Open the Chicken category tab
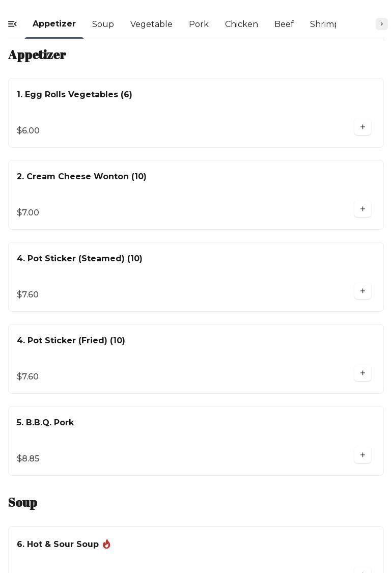Viewport: 392px width, 573px height. pyautogui.click(x=241, y=24)
